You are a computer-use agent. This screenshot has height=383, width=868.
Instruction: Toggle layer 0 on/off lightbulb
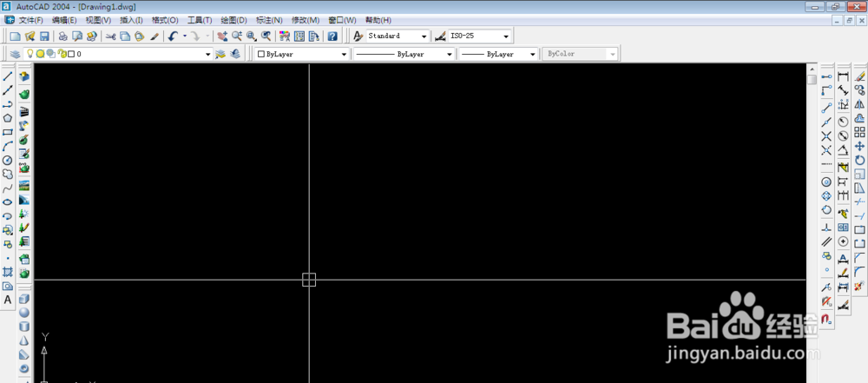pyautogui.click(x=30, y=54)
